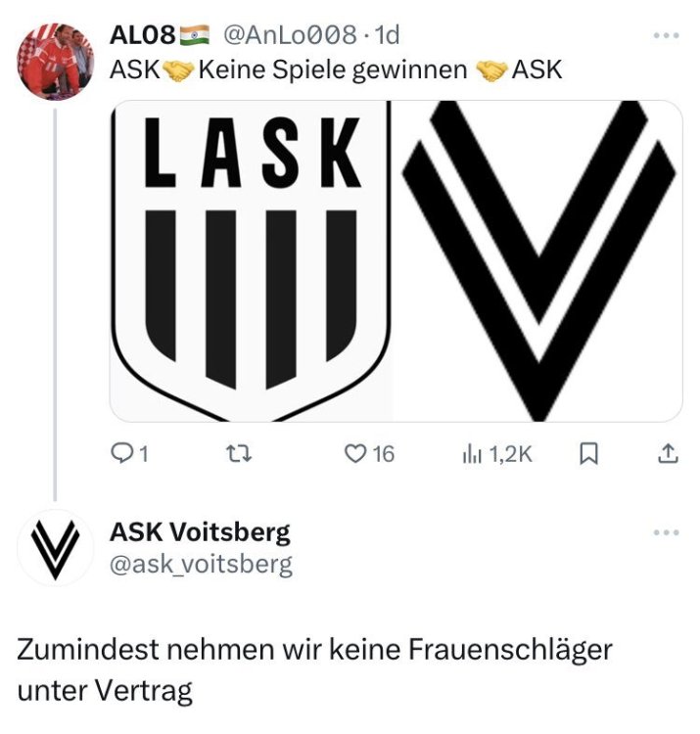
Task: Enlarge the Voitsberg V logo image
Action: pyautogui.click(x=538, y=261)
